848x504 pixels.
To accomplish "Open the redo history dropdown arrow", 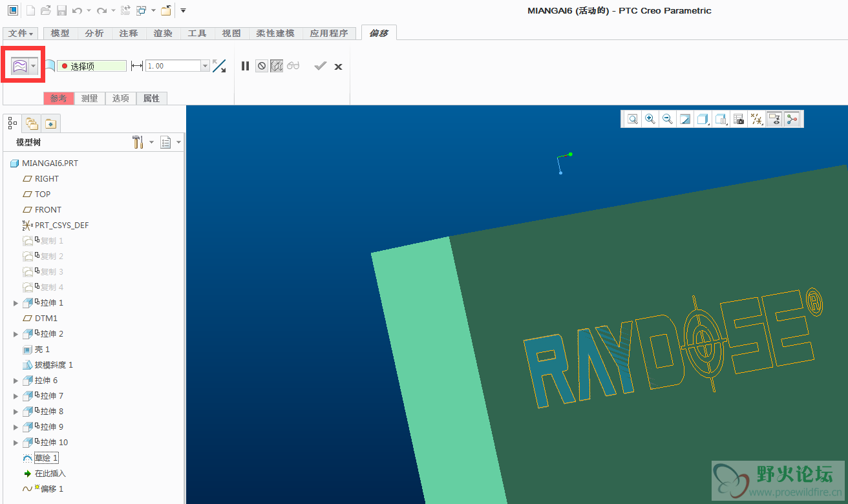I will point(112,10).
